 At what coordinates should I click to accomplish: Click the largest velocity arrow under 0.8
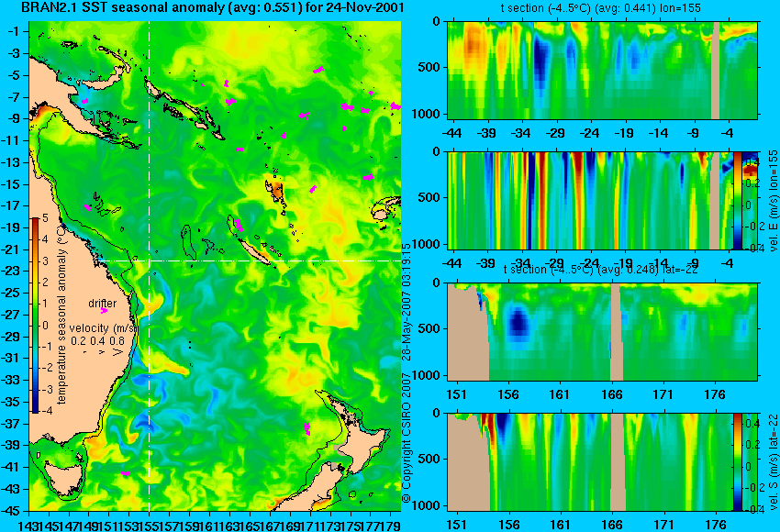pyautogui.click(x=117, y=352)
